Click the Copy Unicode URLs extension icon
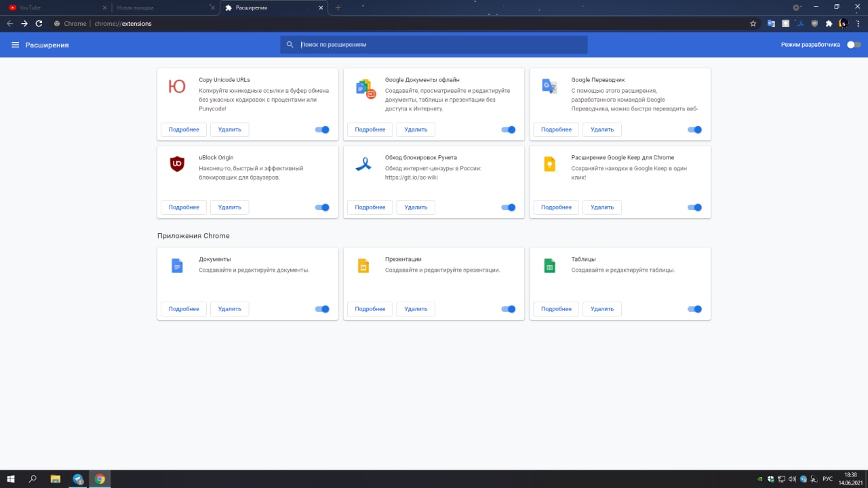Viewport: 868px width, 488px height. (x=176, y=86)
